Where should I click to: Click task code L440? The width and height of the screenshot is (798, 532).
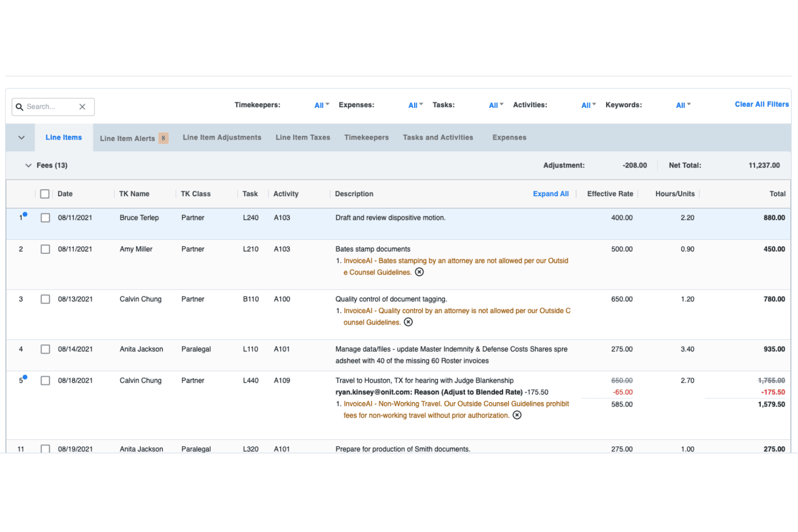click(251, 381)
